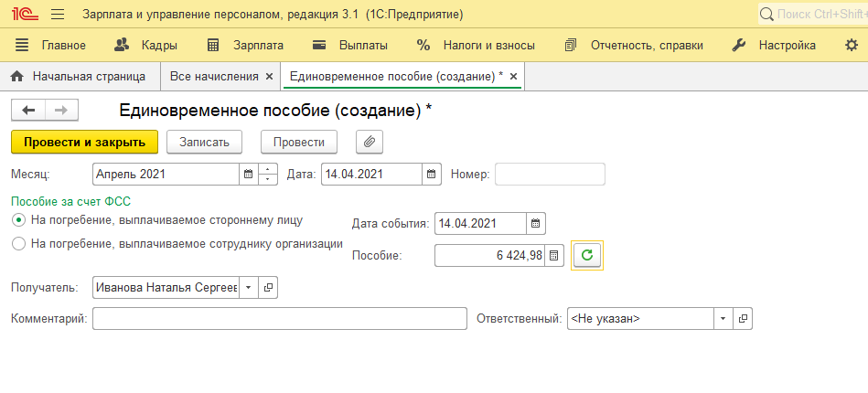Click the Провести и закрыть button
The width and height of the screenshot is (868, 393).
(85, 143)
